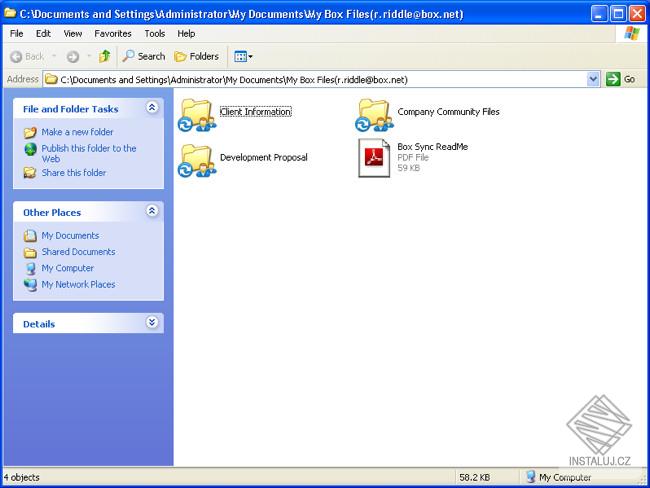
Task: Open the Company Community Files folder icon
Action: pyautogui.click(x=374, y=115)
